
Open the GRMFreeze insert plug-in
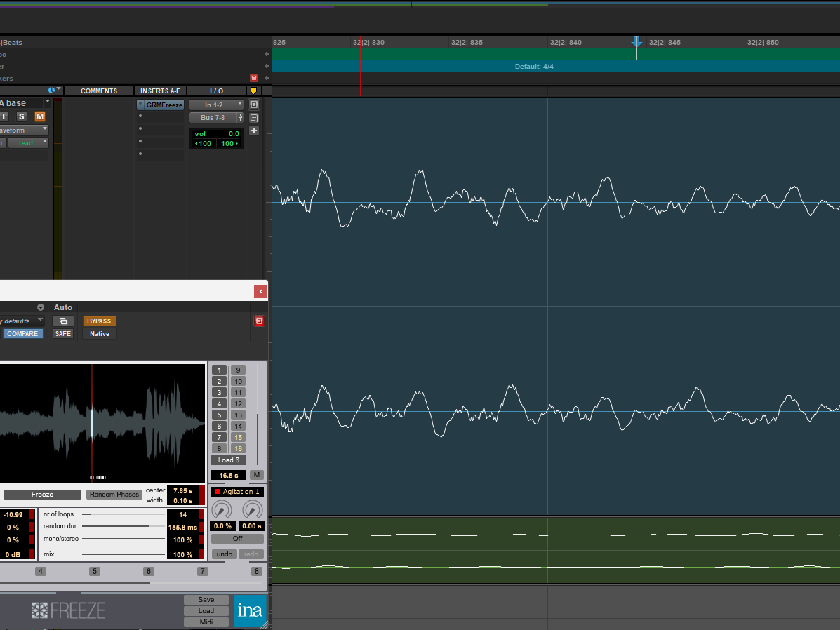164,105
